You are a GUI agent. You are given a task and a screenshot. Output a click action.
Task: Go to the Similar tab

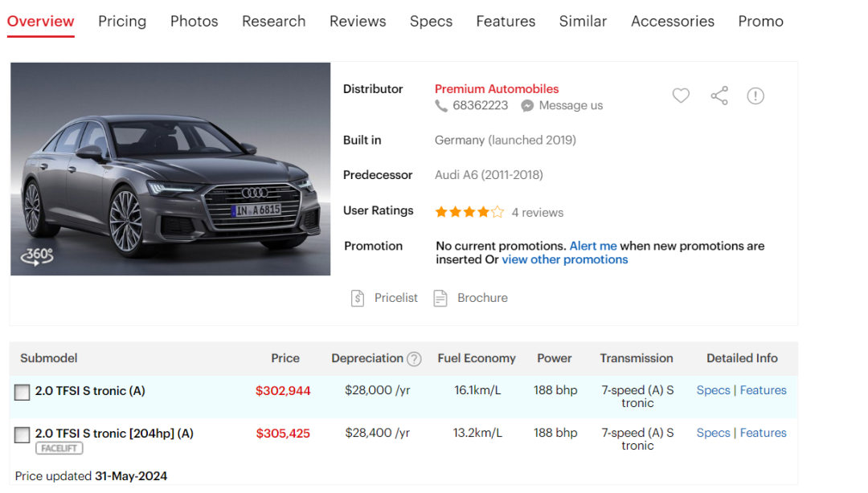click(583, 22)
